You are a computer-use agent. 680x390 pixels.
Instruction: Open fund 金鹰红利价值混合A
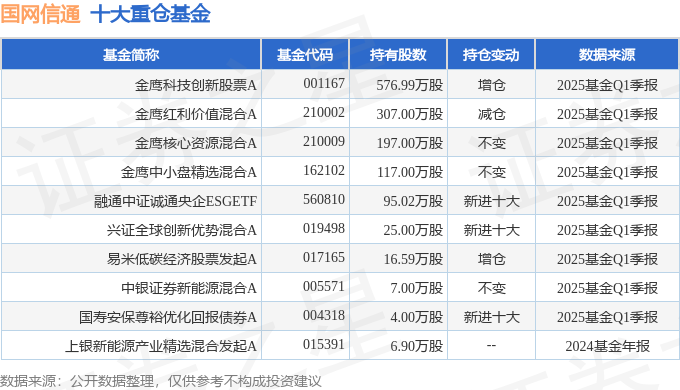click(196, 114)
